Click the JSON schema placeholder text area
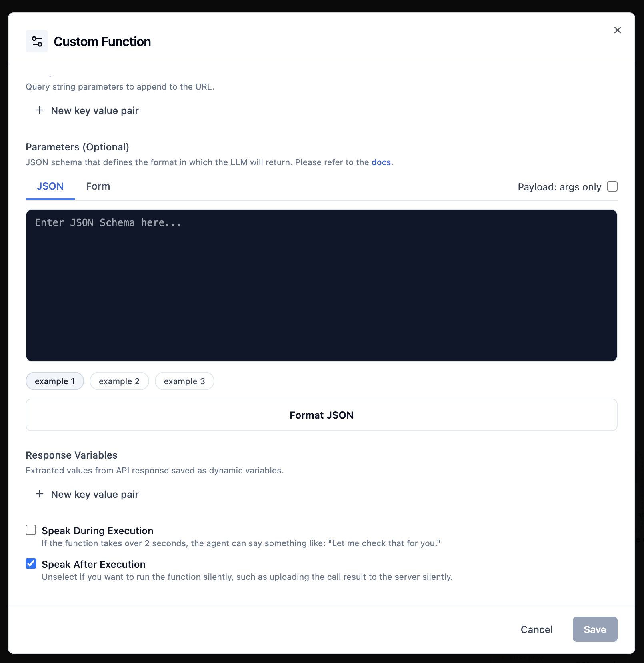644x663 pixels. click(108, 222)
